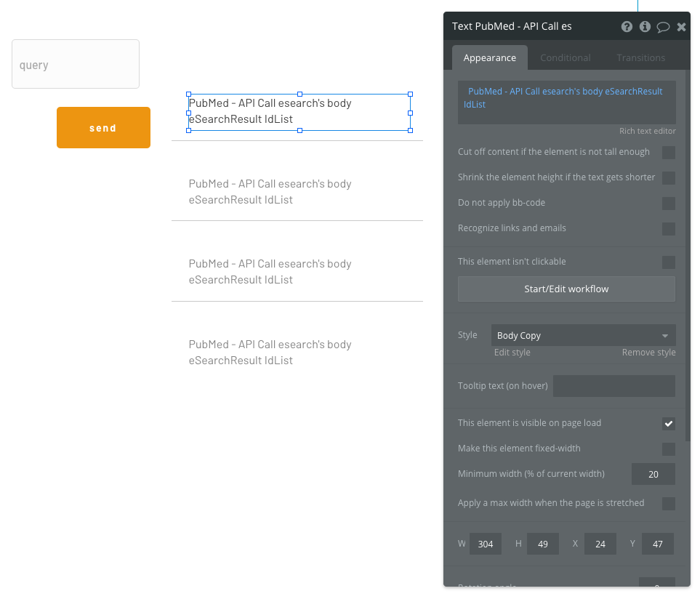Toggle shrink element height checkbox
700x599 pixels.
(x=668, y=177)
